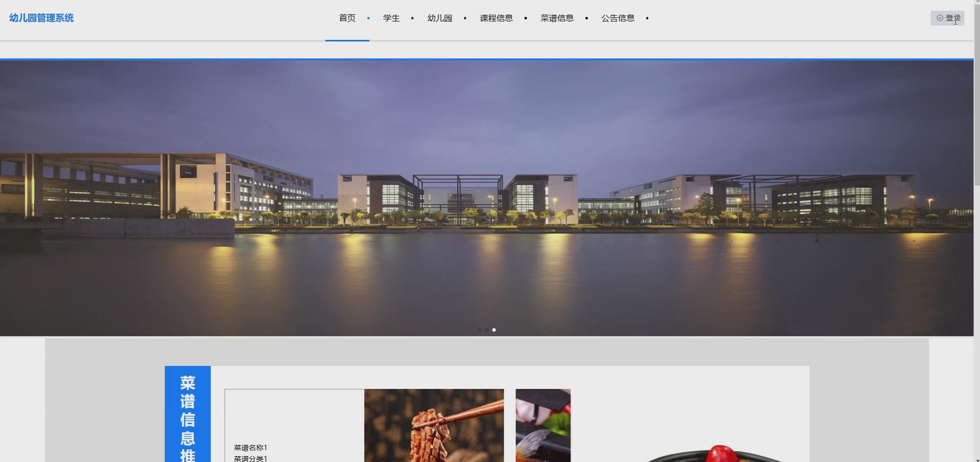Viewport: 980px width, 462px height.
Task: Open 菜谱信息 in the navigation bar
Action: (557, 18)
